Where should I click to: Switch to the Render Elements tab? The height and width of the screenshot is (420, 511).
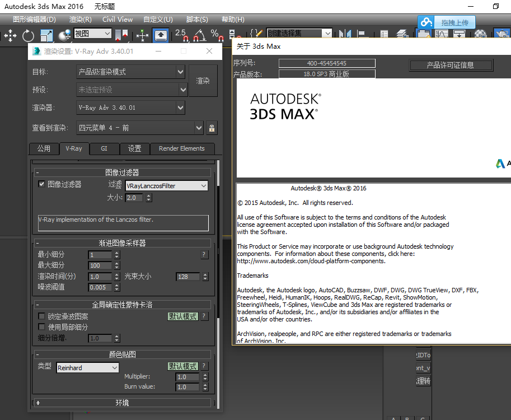point(181,149)
